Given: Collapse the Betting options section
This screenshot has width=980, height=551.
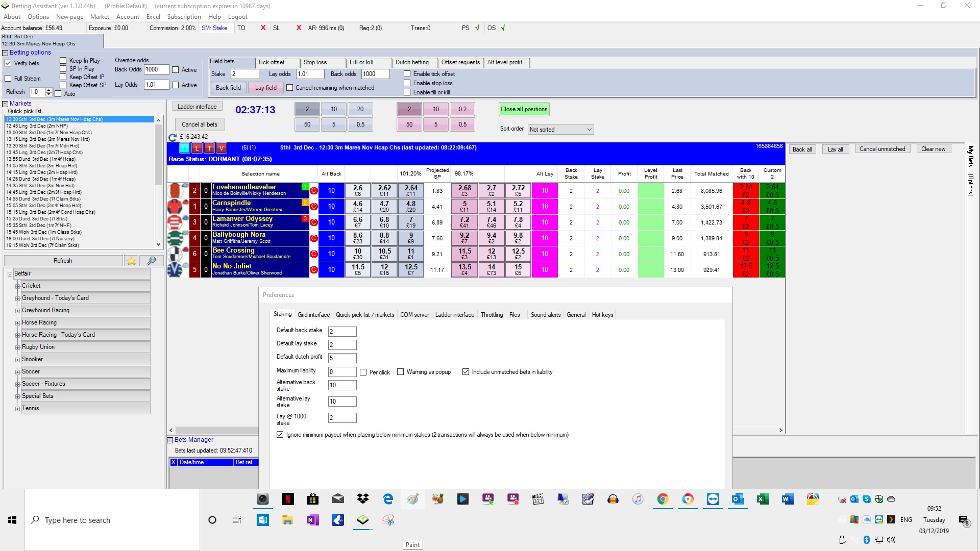Looking at the screenshot, I should (5, 53).
